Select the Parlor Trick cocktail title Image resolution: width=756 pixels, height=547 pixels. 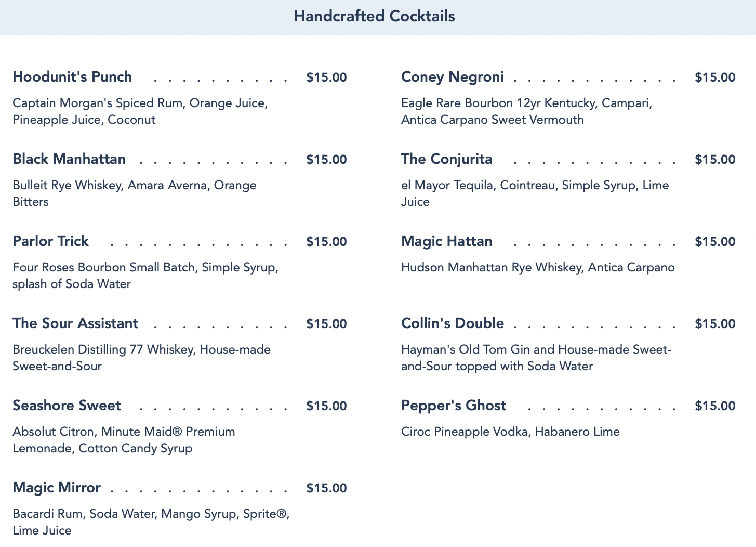click(50, 241)
